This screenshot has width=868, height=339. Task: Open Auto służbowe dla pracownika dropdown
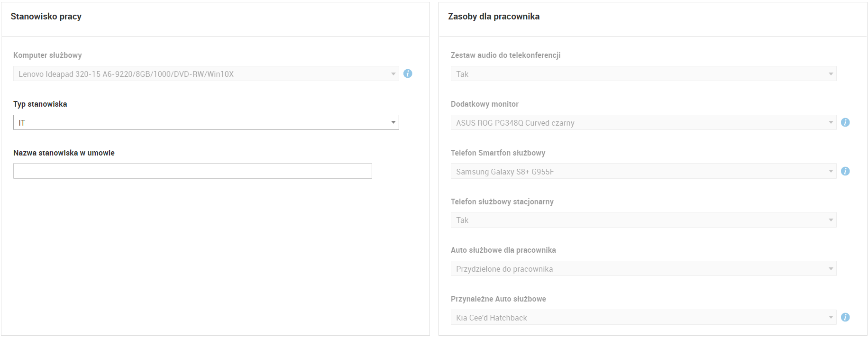coord(643,269)
